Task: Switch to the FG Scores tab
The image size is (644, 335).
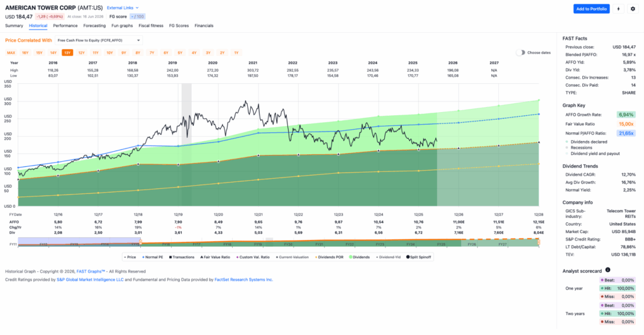Action: tap(179, 25)
